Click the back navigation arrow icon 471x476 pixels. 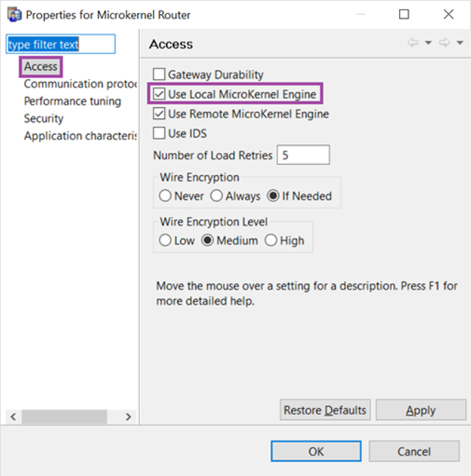pyautogui.click(x=413, y=43)
